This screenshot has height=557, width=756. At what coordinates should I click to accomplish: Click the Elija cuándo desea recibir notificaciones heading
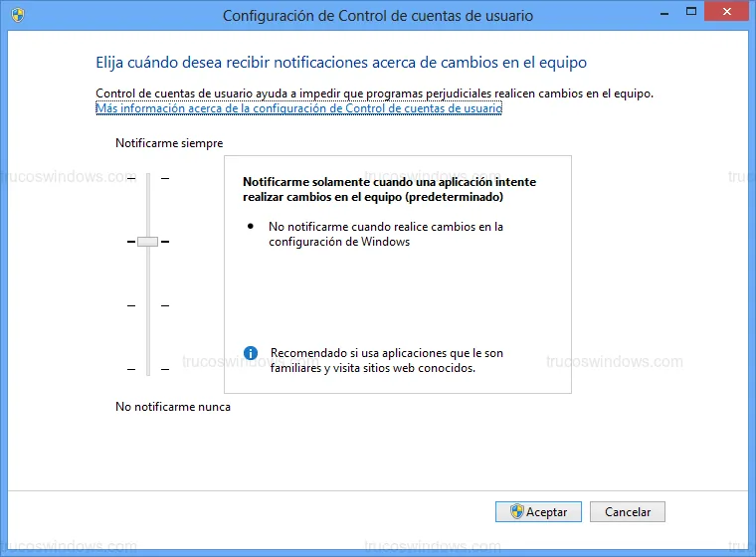(341, 63)
